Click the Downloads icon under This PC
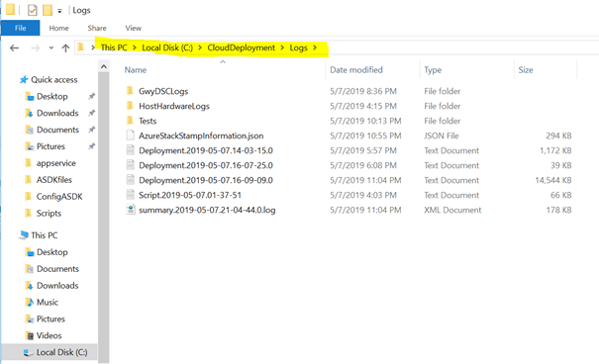Screen dimensions: 599x364 pyautogui.click(x=30, y=286)
